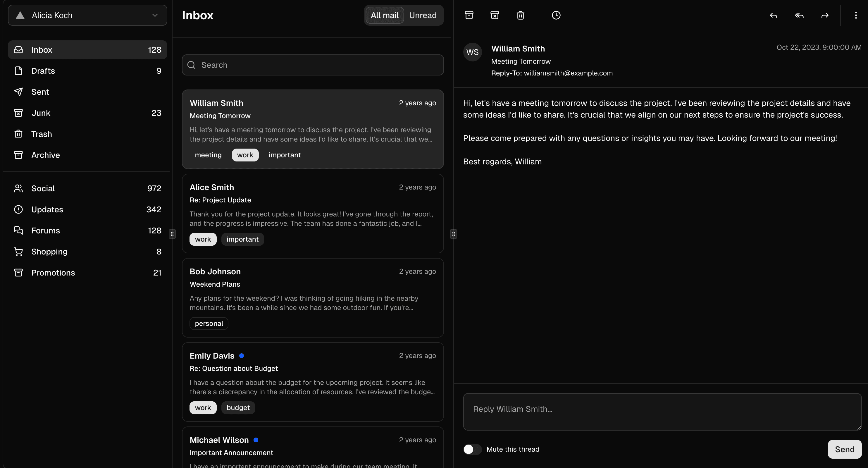Select the work tag on William Smith's email
Screen dimensions: 868x468
(x=245, y=155)
